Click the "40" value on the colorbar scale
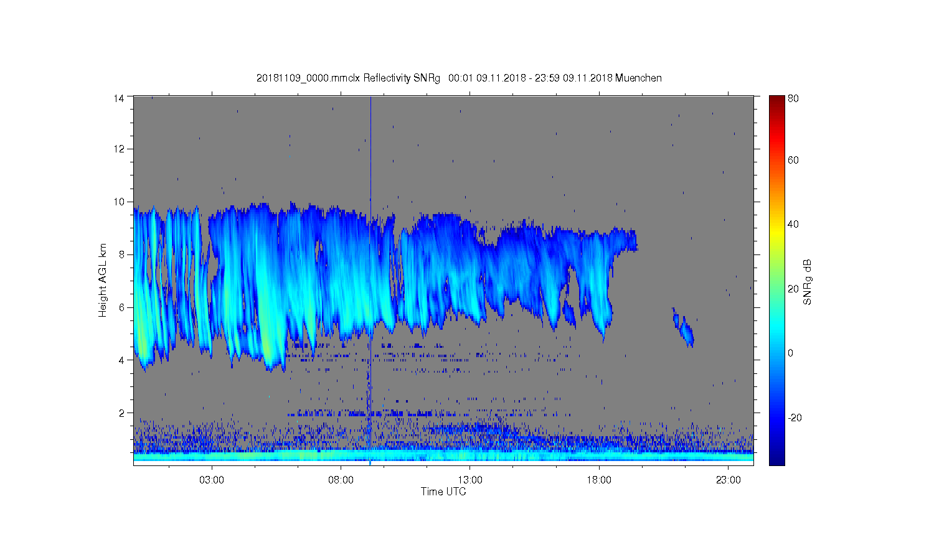 (793, 225)
